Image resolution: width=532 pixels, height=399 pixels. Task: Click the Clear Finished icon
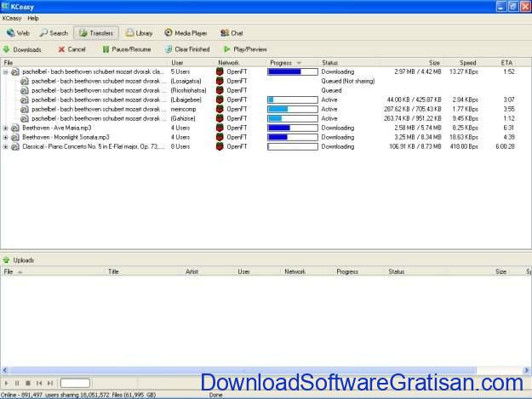point(169,49)
